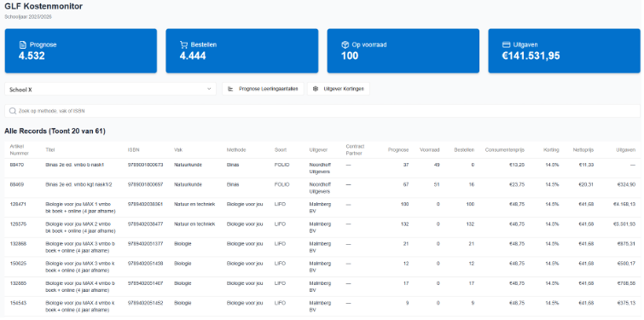Select the Uitgaven €141.531,95 summary card

564,51
